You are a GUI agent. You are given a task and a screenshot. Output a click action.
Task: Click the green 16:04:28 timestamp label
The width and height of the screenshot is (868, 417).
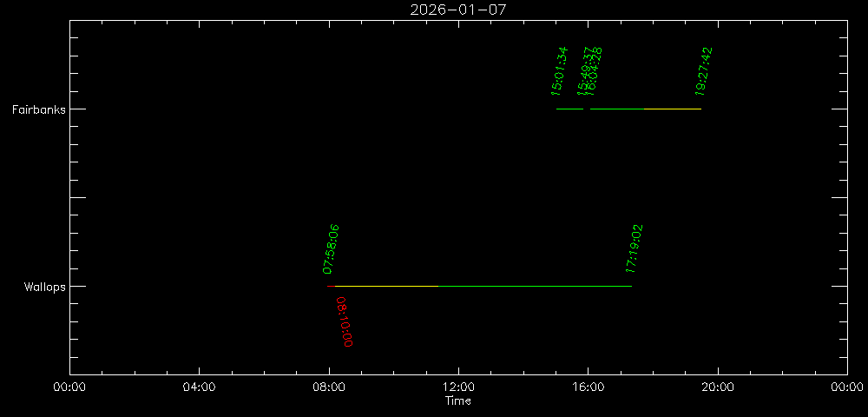[x=595, y=70]
